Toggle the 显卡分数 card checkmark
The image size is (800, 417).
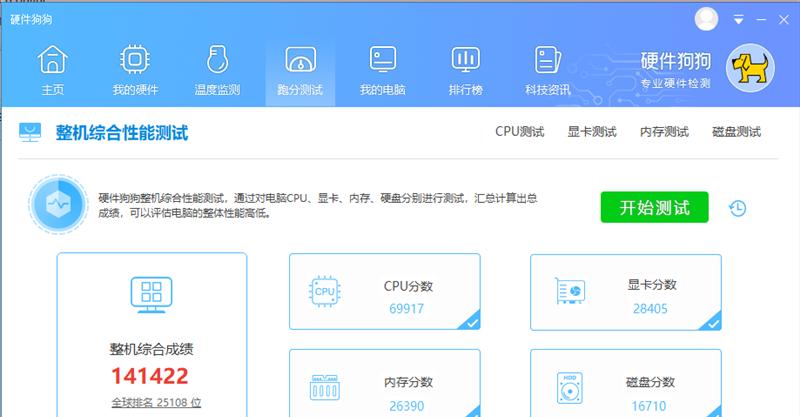pos(713,323)
